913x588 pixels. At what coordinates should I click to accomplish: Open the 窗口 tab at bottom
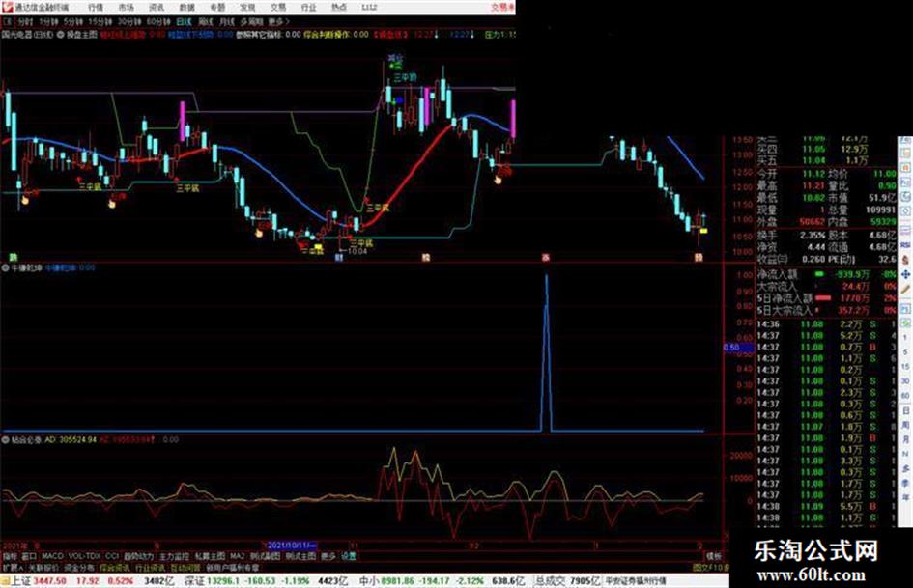click(29, 556)
